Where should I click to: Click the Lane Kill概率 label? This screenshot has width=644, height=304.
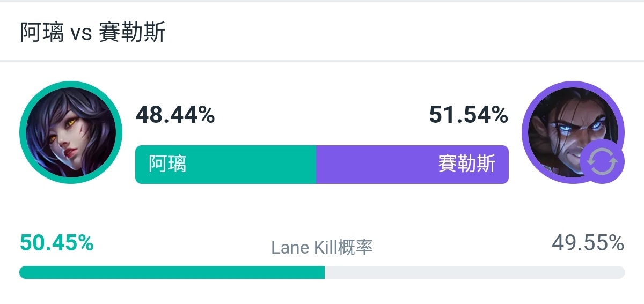click(322, 247)
